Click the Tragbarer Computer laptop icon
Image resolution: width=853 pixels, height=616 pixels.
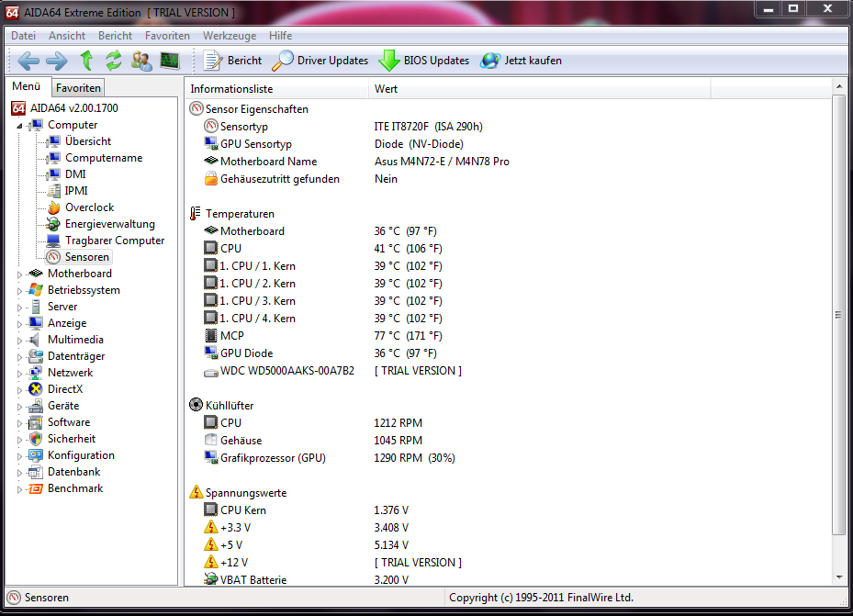click(53, 241)
